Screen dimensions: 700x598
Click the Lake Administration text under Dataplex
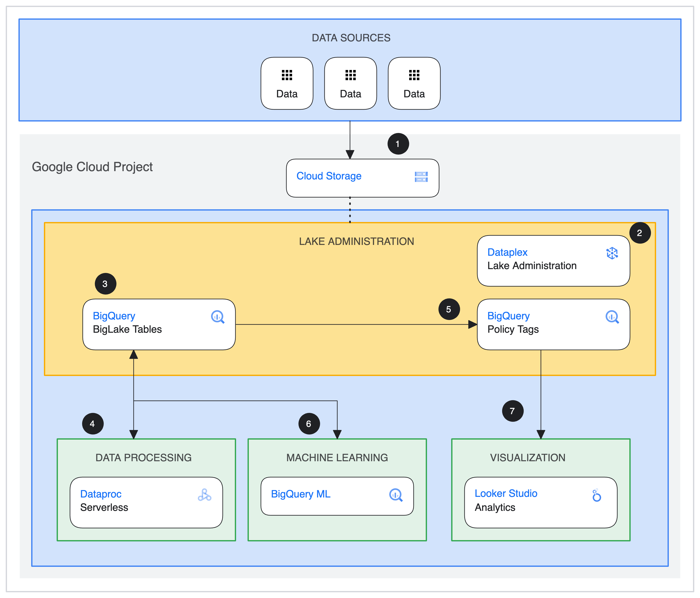532,266
